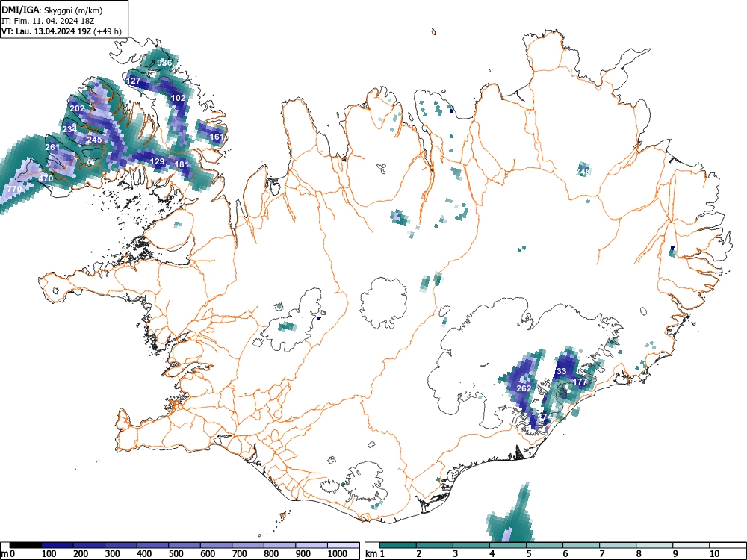Click the '(+49 h)' forecast offset text

pyautogui.click(x=108, y=32)
